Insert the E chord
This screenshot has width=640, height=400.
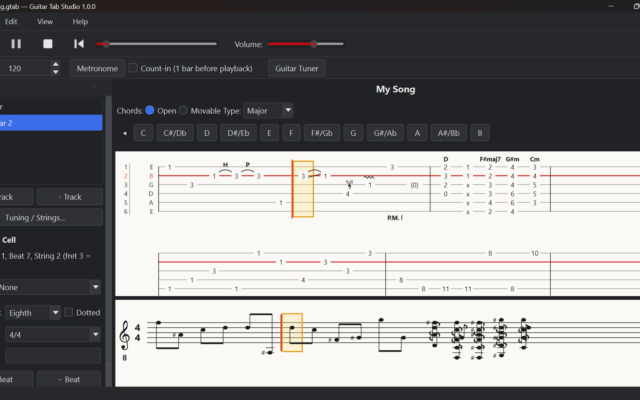click(x=269, y=133)
